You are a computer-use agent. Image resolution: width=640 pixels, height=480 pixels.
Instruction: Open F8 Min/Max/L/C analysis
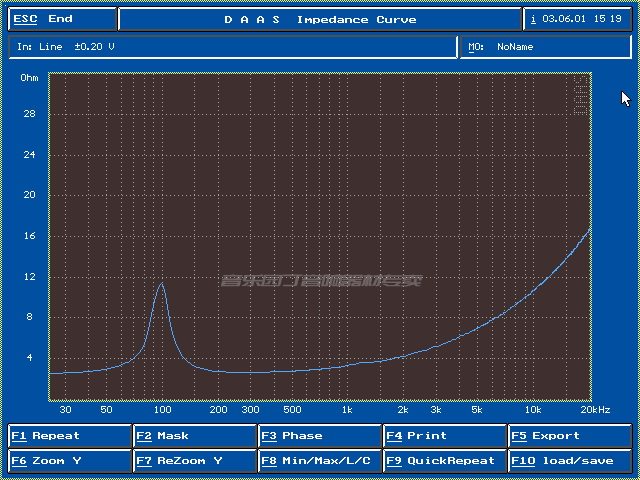click(320, 461)
